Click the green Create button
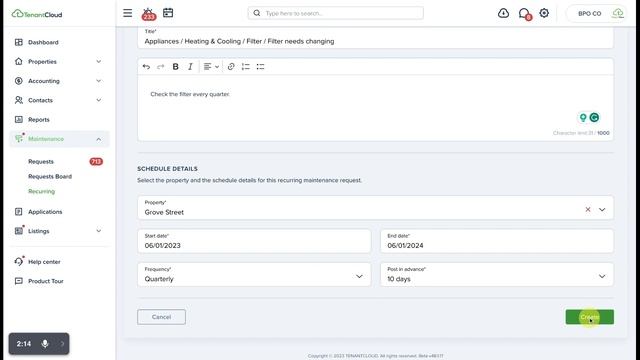 pyautogui.click(x=589, y=317)
